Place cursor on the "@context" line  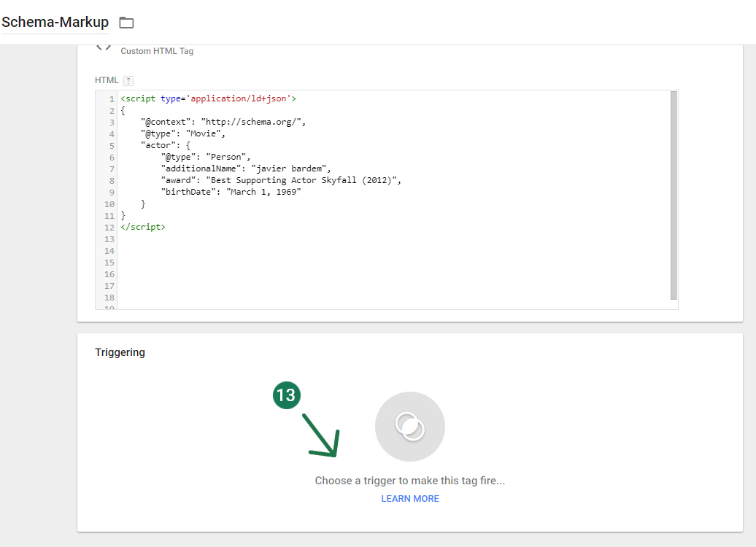tap(223, 123)
